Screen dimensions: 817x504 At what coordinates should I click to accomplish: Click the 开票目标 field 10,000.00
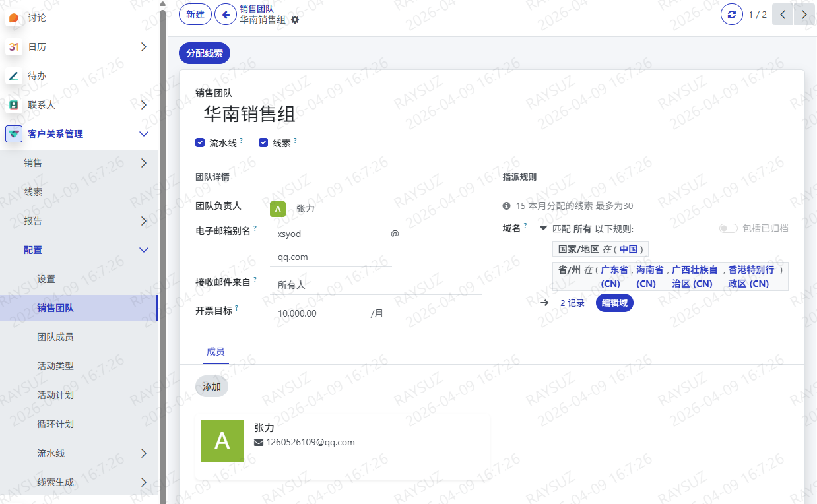(303, 313)
